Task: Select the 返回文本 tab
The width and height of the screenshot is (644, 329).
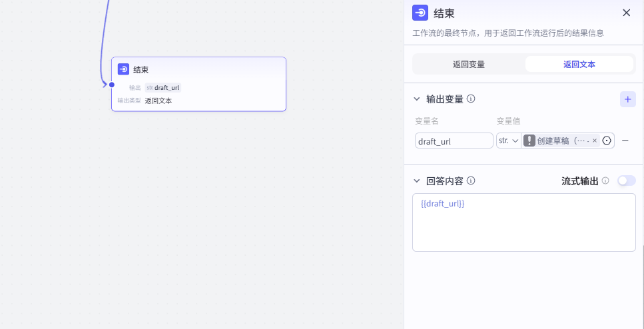Action: pyautogui.click(x=579, y=65)
